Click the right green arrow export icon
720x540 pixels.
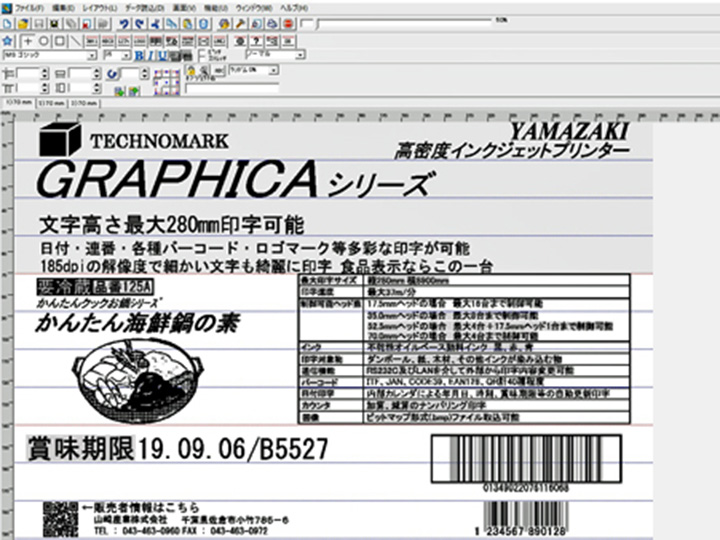tap(134, 91)
